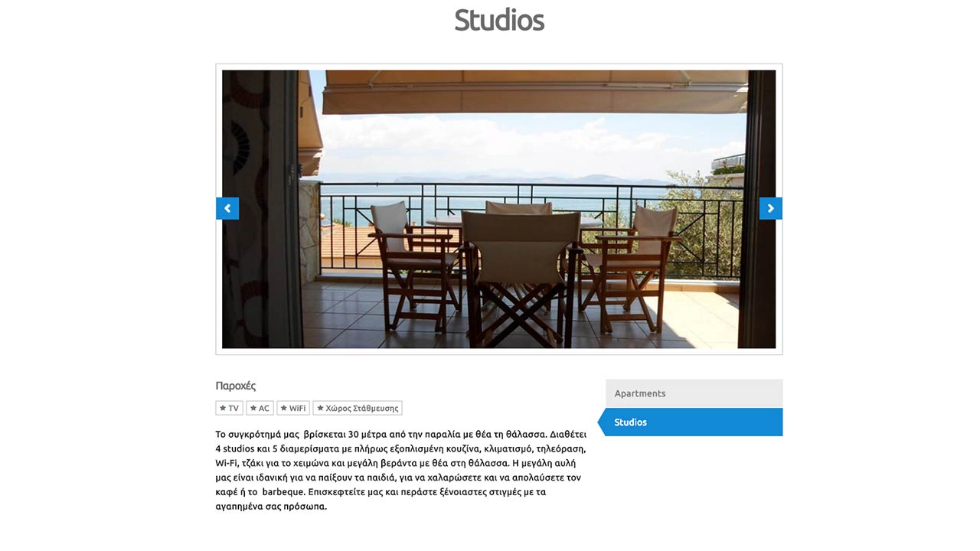Viewport: 980px width, 551px height.
Task: Open the Apartments sidebar menu item
Action: [x=694, y=393]
